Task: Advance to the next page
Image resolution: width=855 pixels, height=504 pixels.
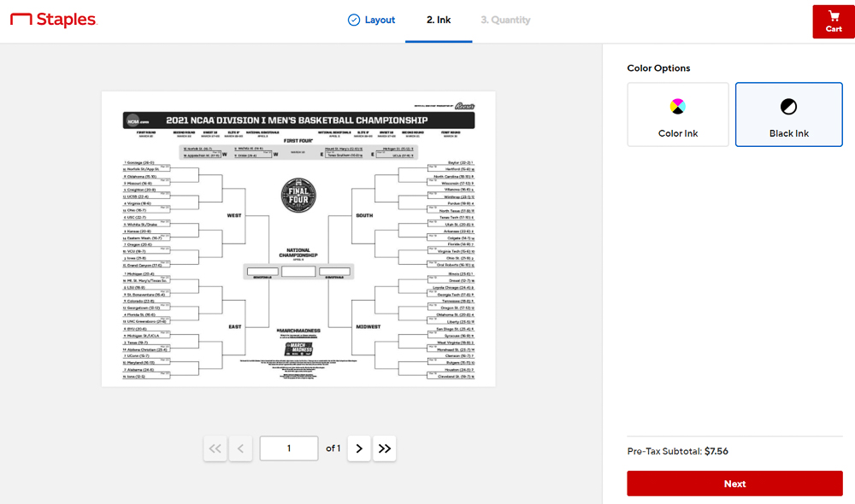Action: tap(359, 448)
